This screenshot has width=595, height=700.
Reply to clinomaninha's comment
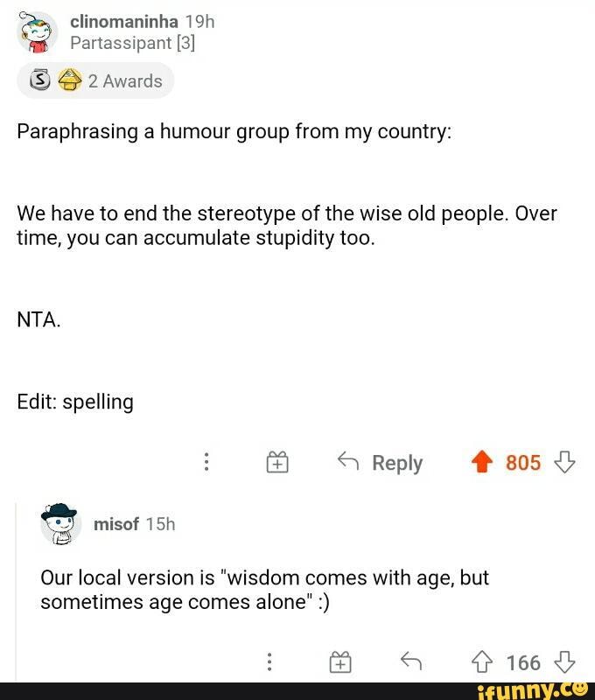(x=381, y=462)
